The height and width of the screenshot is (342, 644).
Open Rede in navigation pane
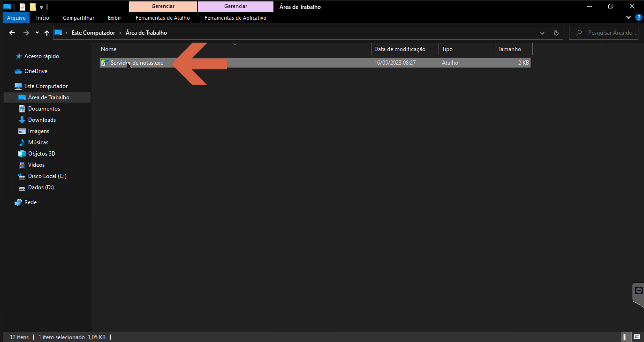click(30, 202)
